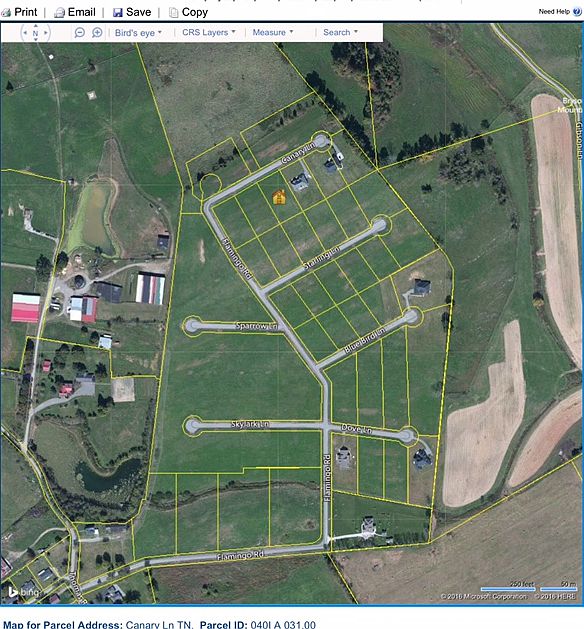This screenshot has height=629, width=584.
Task: Click the Email envelope icon
Action: coord(59,13)
